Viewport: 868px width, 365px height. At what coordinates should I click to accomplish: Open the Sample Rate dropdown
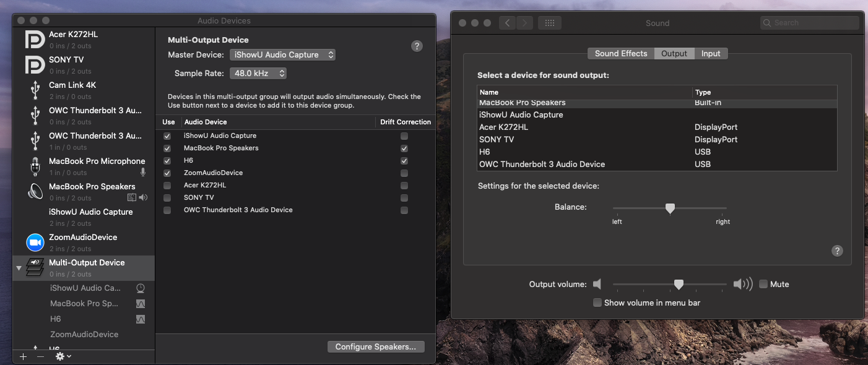pyautogui.click(x=258, y=73)
